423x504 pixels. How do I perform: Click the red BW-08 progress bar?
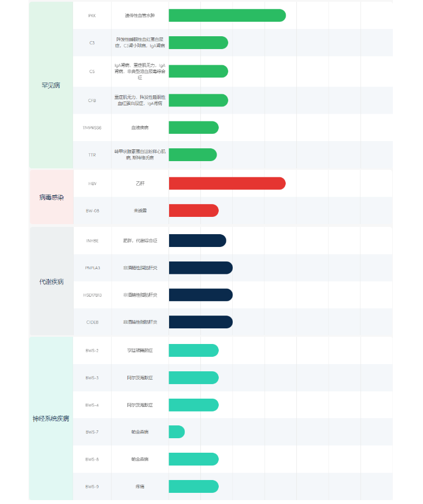(193, 211)
